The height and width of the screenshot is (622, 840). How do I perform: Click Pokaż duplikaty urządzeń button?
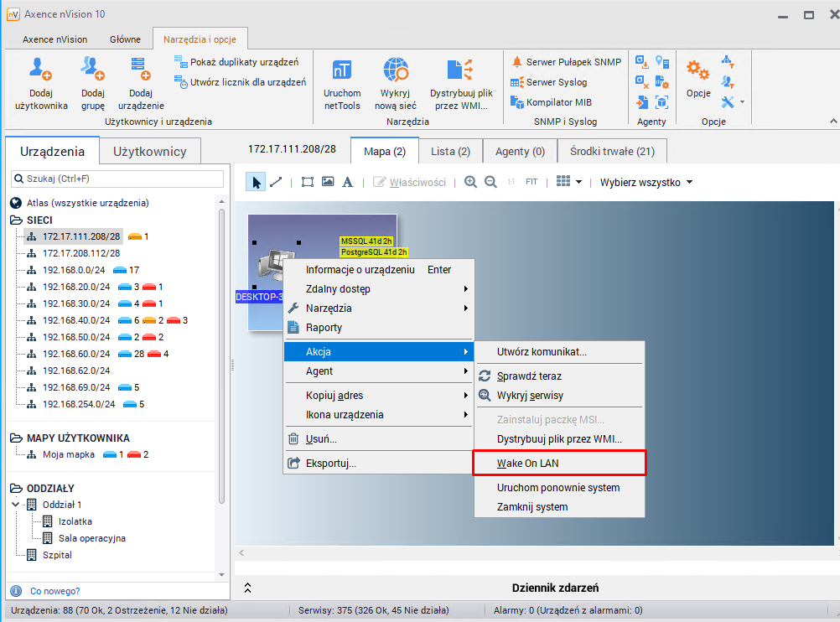(238, 62)
